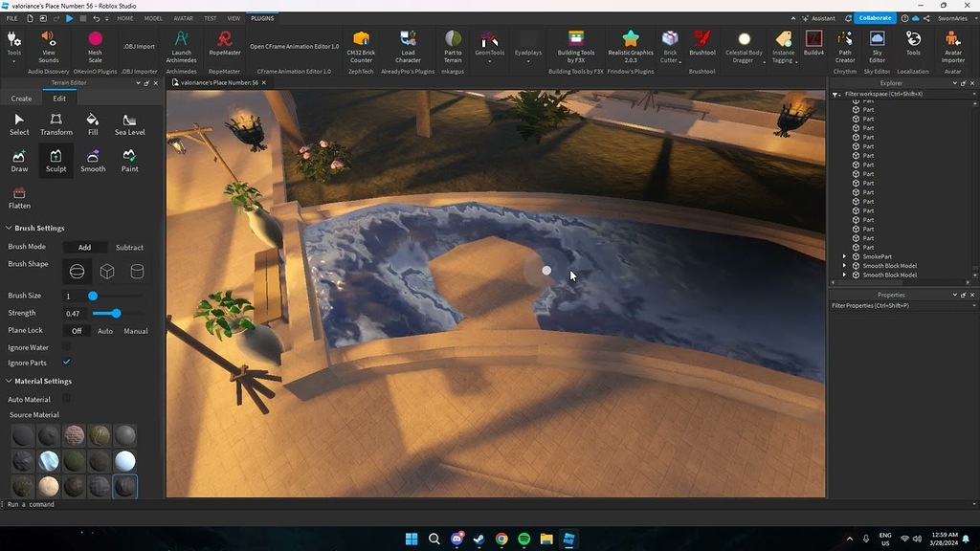Expand Smooth Block Model in Explorer
The height and width of the screenshot is (551, 980).
point(843,265)
